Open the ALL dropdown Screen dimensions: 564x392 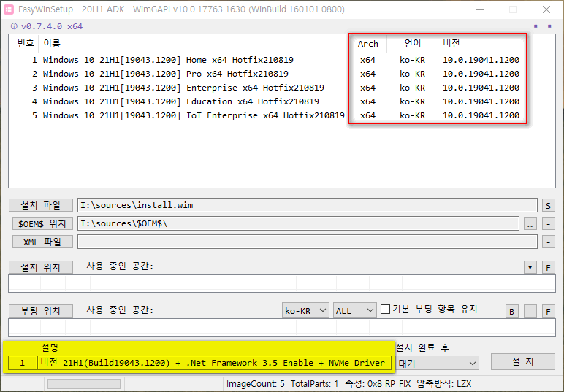tap(354, 310)
